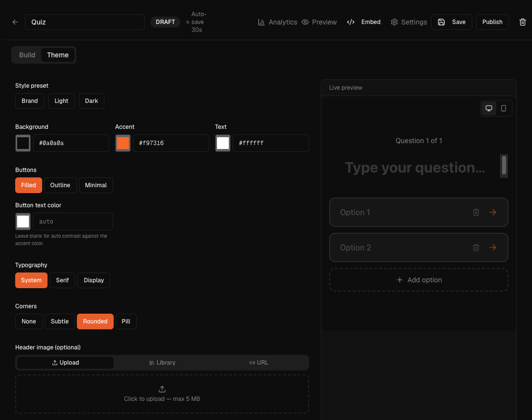532x420 pixels.
Task: Delete the quiz with the top-right trash icon
Action: pyautogui.click(x=522, y=22)
